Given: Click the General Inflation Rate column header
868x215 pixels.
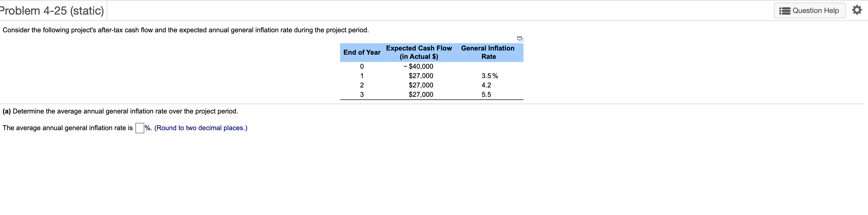Looking at the screenshot, I should pos(488,52).
